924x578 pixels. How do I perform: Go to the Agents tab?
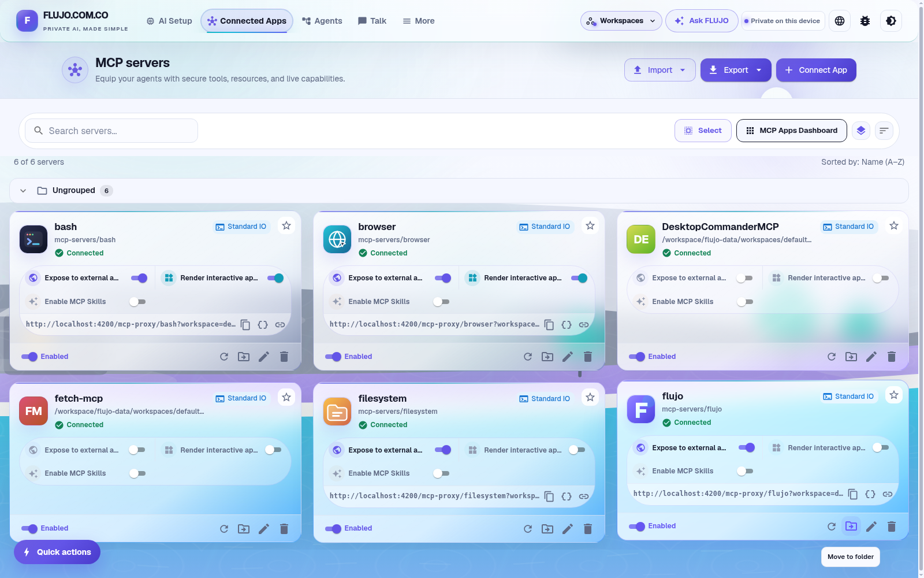tap(322, 21)
